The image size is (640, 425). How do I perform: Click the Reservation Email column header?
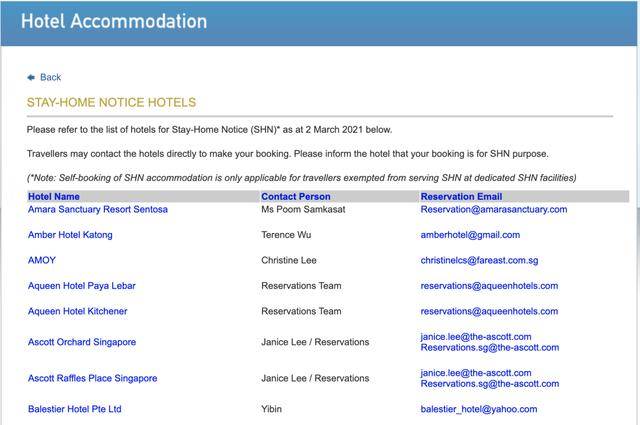click(x=461, y=197)
